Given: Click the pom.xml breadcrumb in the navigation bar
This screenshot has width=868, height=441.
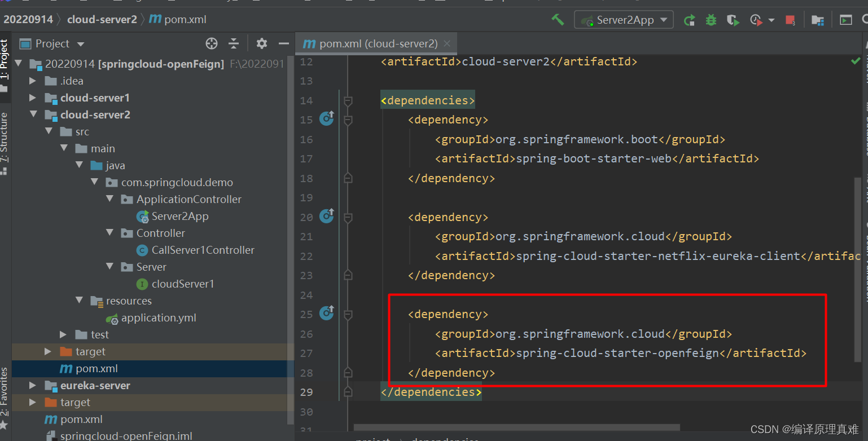Looking at the screenshot, I should (178, 19).
